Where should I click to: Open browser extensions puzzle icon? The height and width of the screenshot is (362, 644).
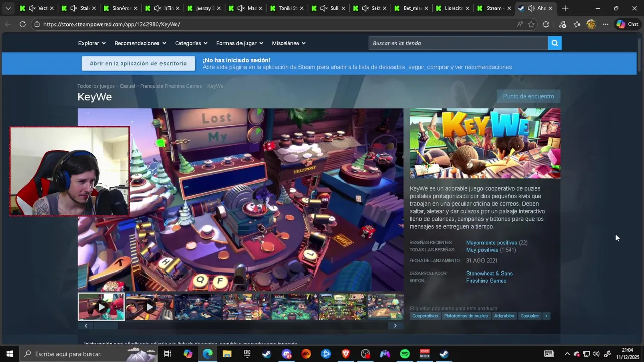(x=546, y=24)
